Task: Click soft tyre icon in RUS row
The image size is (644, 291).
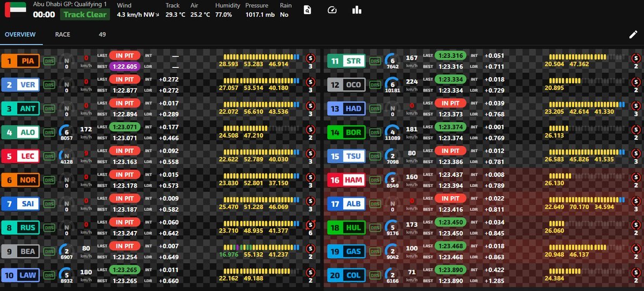Action: point(310,225)
